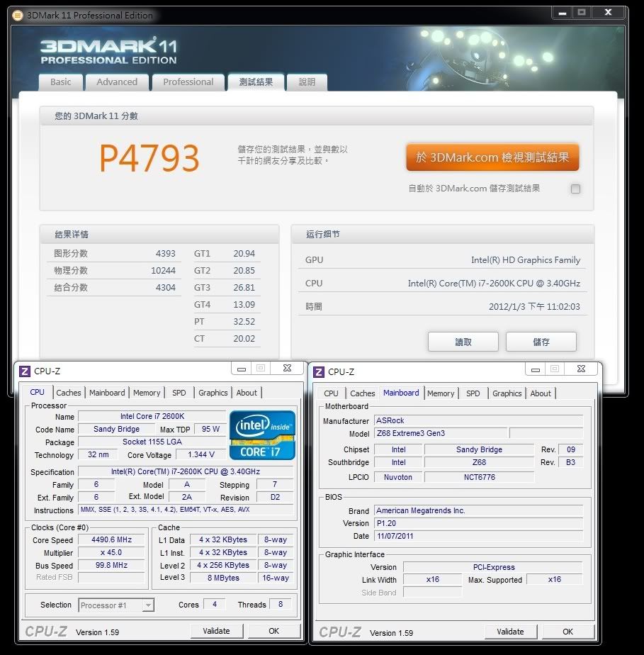Viewport: 644px width, 655px height.
Task: Click the Socket 1155 LGA package field
Action: [x=152, y=442]
